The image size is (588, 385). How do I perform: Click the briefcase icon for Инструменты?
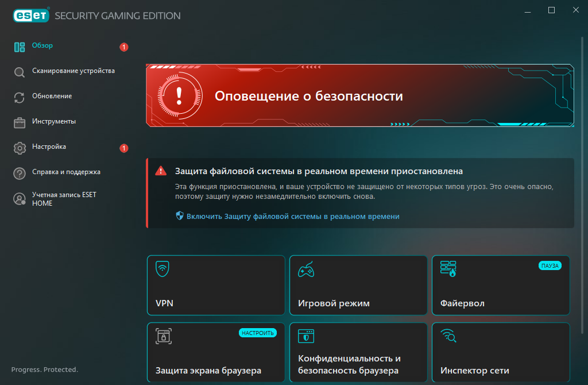[x=20, y=123]
